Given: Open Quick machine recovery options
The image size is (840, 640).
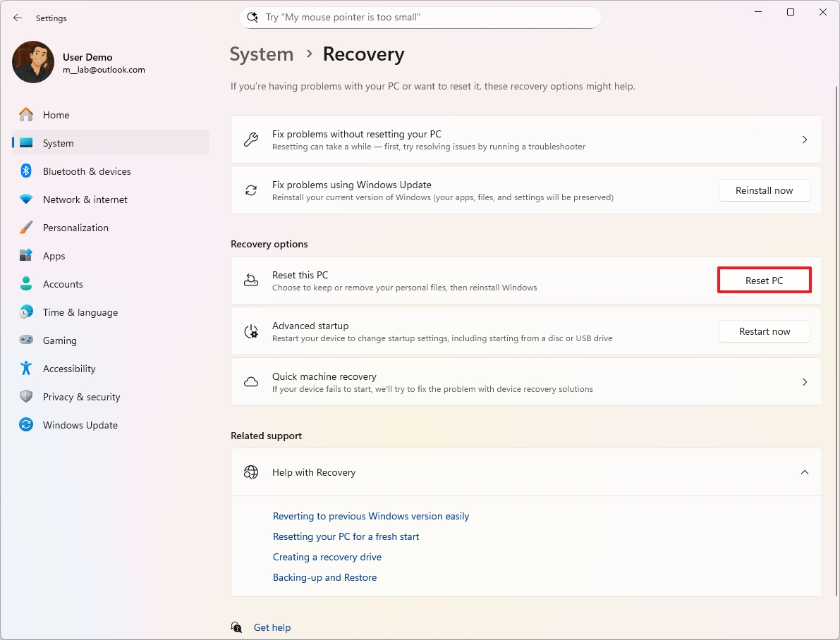Looking at the screenshot, I should tap(804, 382).
